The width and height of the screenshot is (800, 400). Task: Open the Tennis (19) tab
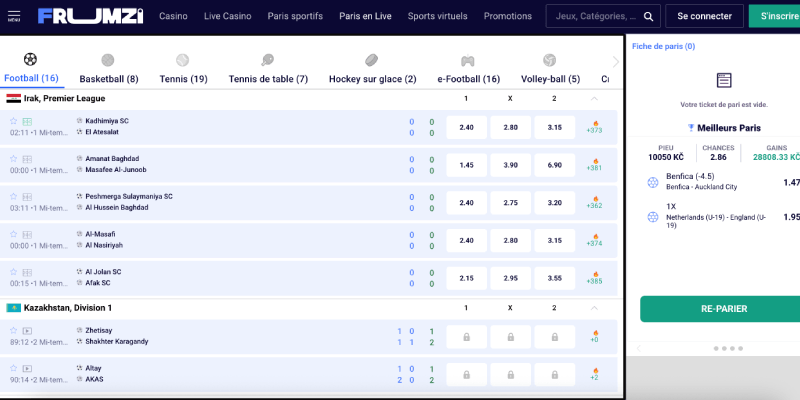tap(184, 79)
